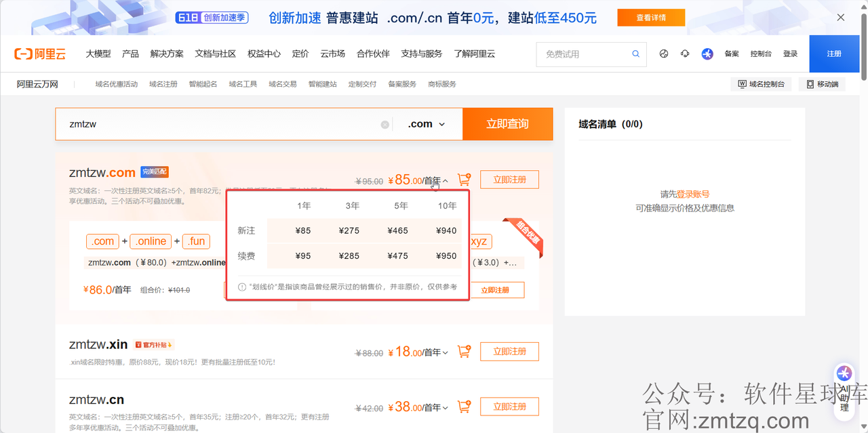
Task: Add zmtzw.cn to the cart
Action: click(465, 407)
